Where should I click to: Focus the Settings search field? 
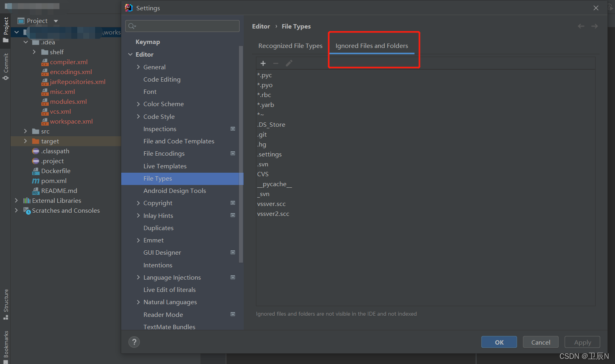[182, 26]
